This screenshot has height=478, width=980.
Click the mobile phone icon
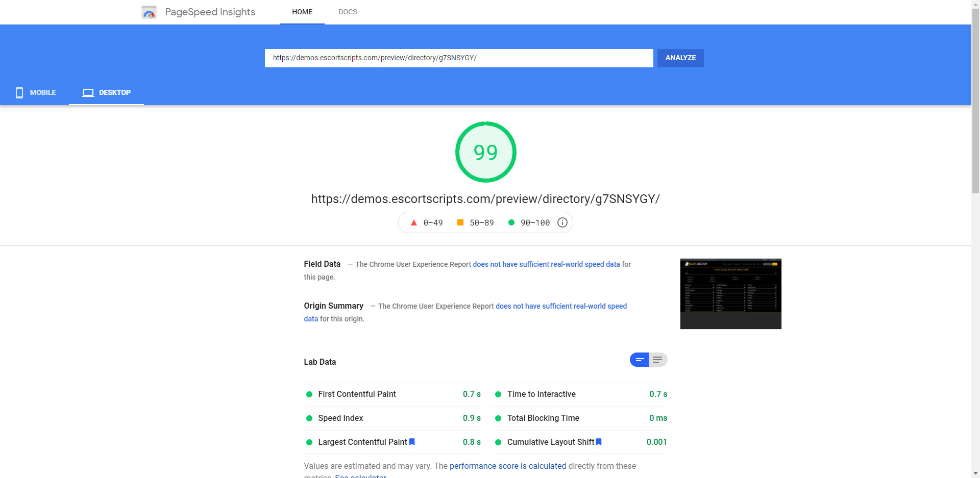[19, 92]
